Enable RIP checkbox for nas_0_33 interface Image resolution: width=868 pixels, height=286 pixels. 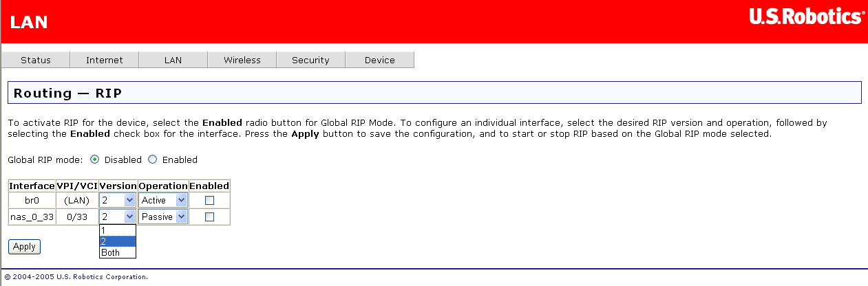[x=210, y=217]
